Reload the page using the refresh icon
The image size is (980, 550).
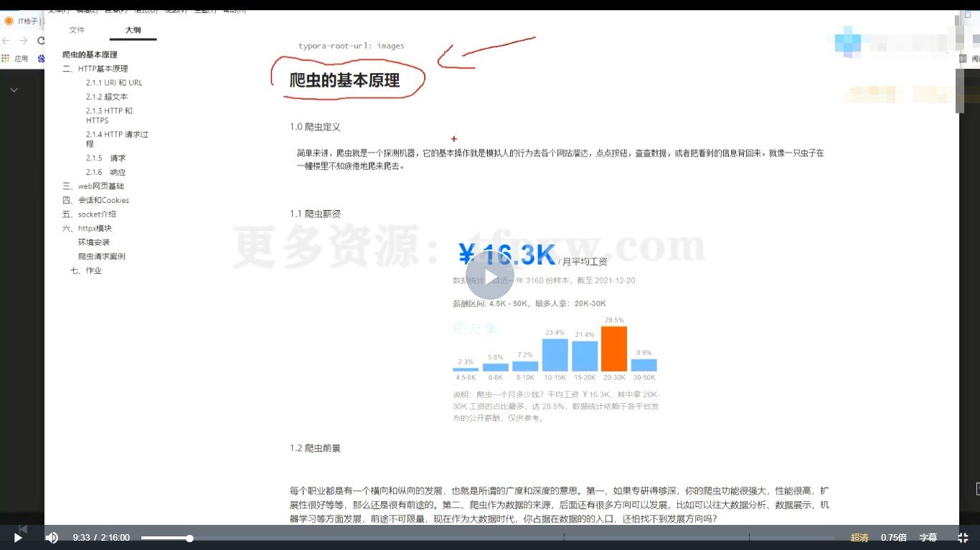41,41
